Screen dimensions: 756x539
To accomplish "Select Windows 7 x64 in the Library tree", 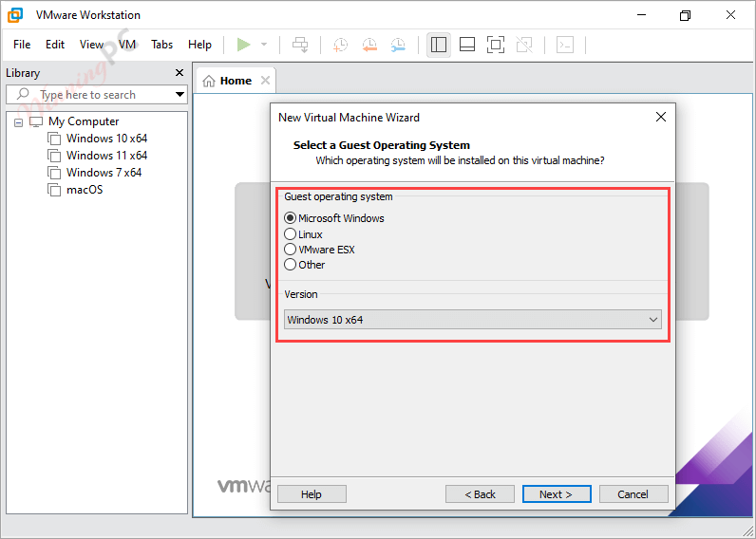I will 104,173.
